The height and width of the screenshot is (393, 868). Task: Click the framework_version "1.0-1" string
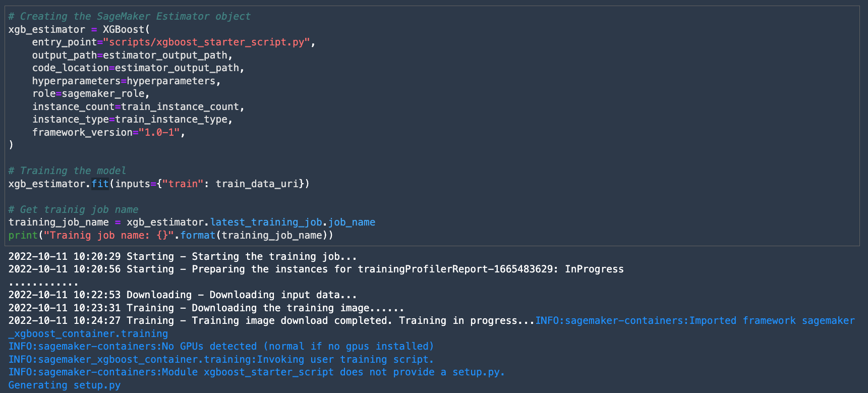point(159,133)
